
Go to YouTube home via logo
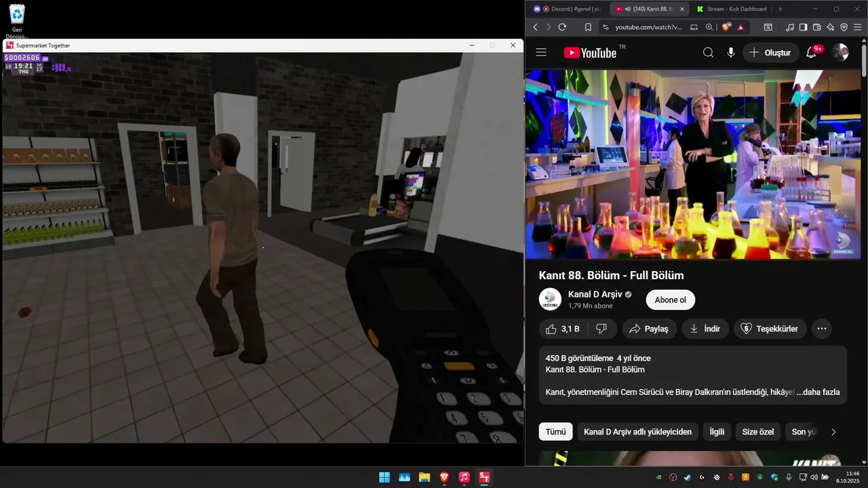click(x=590, y=53)
